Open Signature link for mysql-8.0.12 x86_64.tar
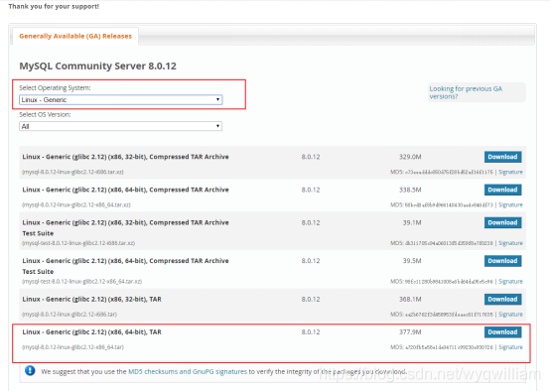Viewport: 550px width, 392px height. (510, 347)
